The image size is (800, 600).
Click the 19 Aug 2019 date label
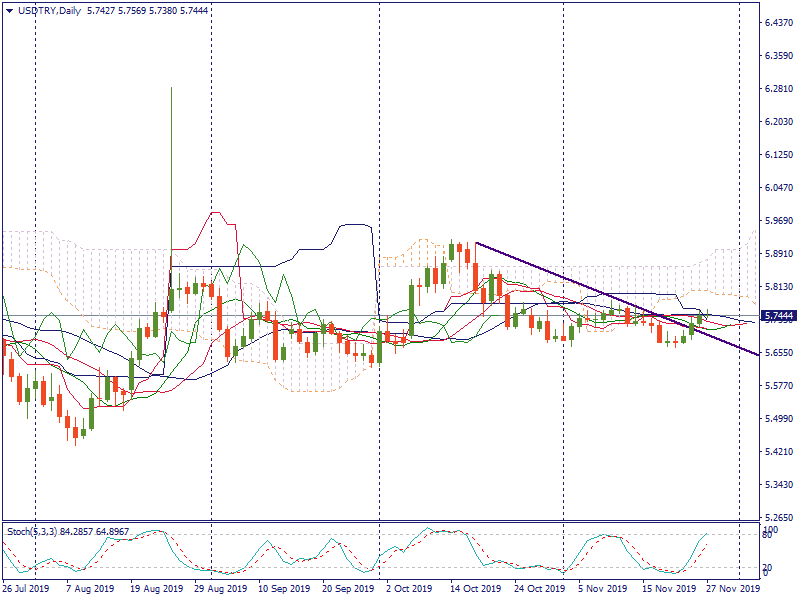pyautogui.click(x=156, y=589)
